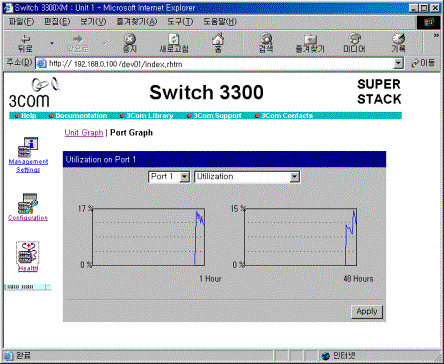Open Search (검색) toolbar icon
This screenshot has height=364, width=444.
tap(266, 43)
